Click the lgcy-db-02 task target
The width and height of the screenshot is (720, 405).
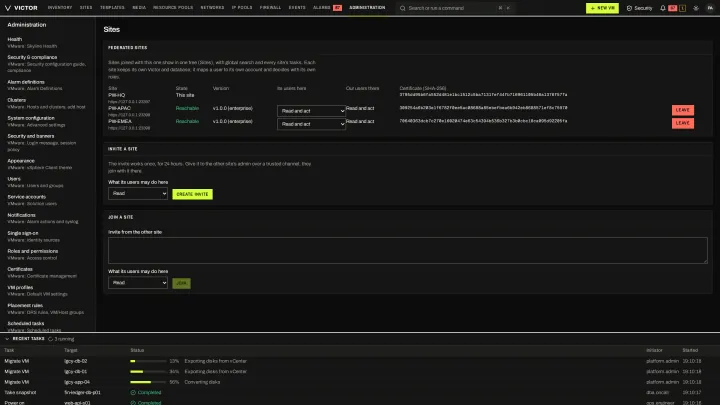pos(76,361)
